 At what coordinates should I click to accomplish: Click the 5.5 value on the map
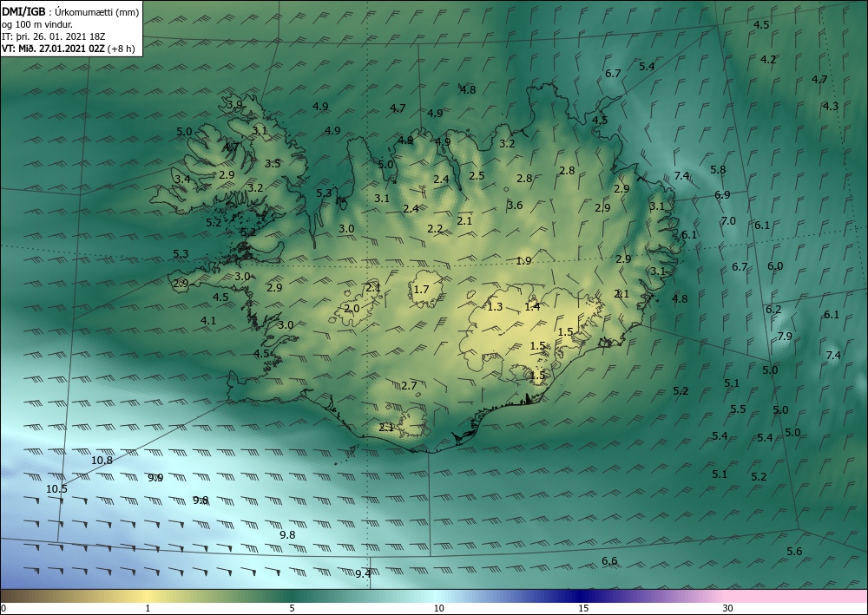pos(738,409)
